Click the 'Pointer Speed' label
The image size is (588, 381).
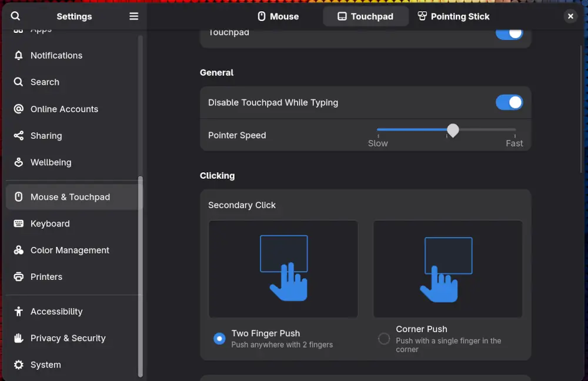click(237, 135)
